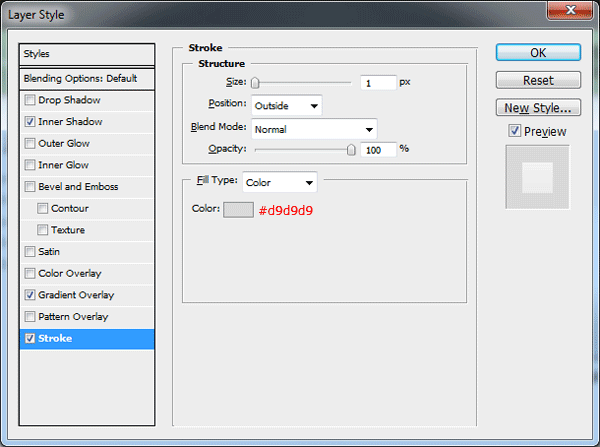Uncheck the Stroke checkbox

(x=29, y=339)
